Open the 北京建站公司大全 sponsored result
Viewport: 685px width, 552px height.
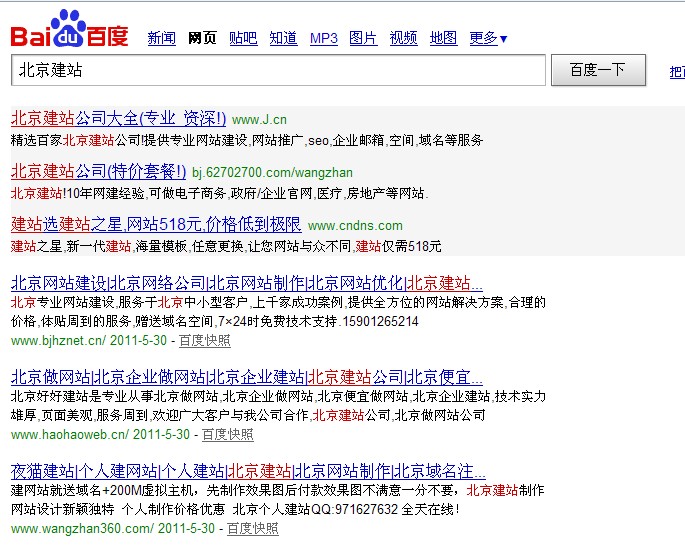click(x=118, y=118)
